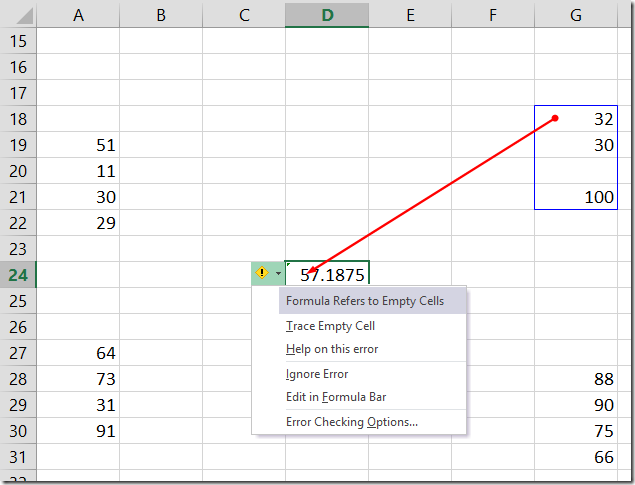Select cell D24 containing 57.1875
Viewport: 635px width, 485px height.
[x=326, y=274]
